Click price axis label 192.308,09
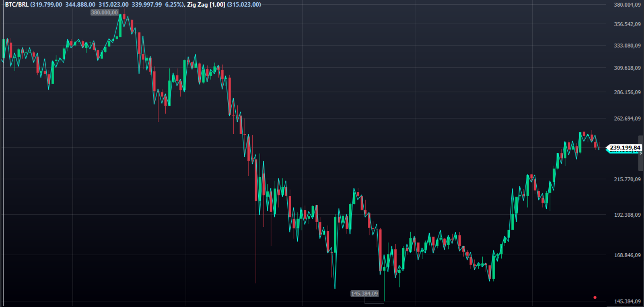The width and height of the screenshot is (644, 307). click(627, 214)
